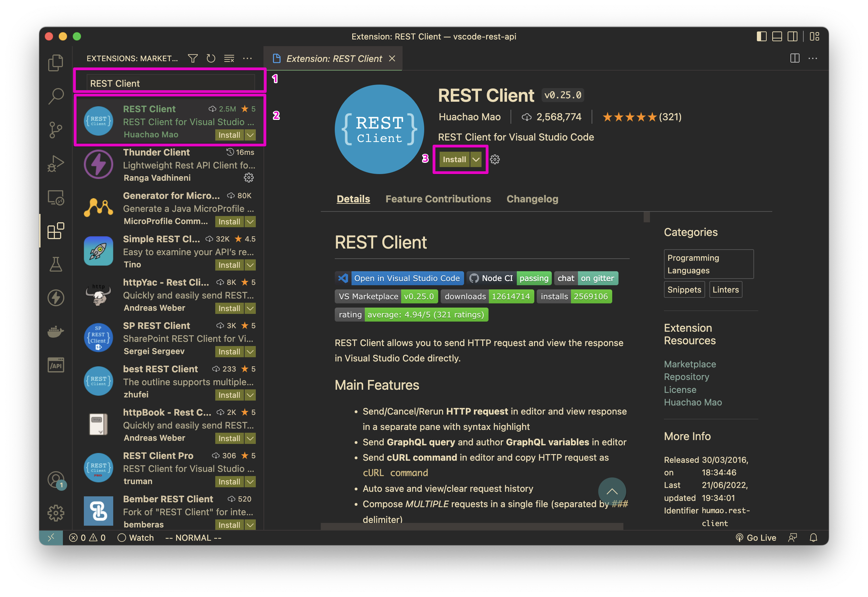The image size is (868, 597).
Task: Expand Install dropdown for Simple REST Client
Action: coord(250,265)
